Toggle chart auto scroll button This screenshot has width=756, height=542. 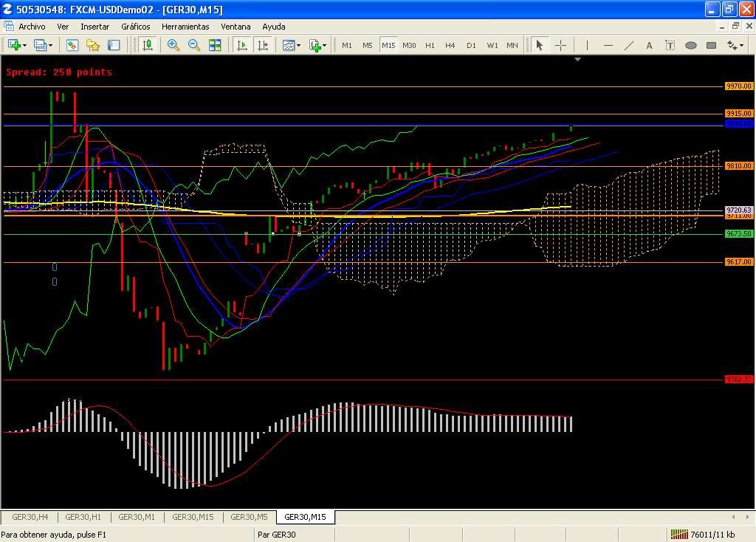click(242, 45)
